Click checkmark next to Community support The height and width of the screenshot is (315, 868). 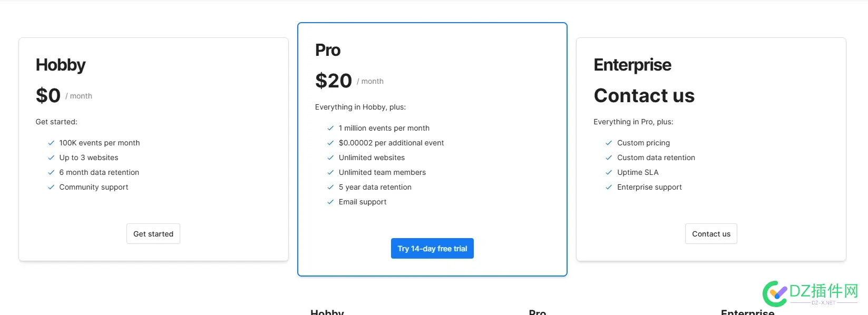pyautogui.click(x=51, y=187)
